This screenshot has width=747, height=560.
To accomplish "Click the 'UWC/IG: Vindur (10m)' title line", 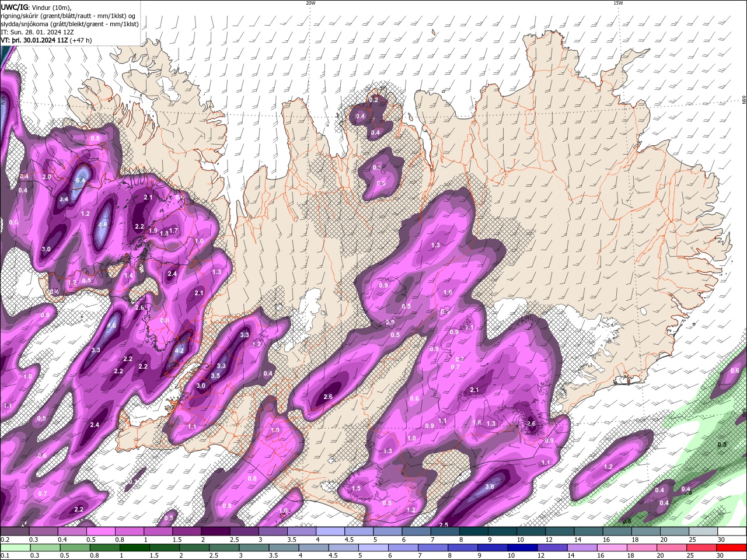I will (35, 7).
